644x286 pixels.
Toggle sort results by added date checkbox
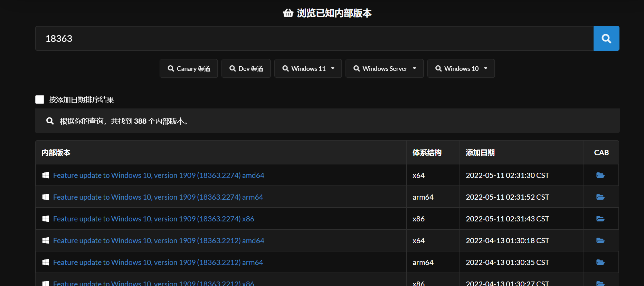click(x=40, y=99)
